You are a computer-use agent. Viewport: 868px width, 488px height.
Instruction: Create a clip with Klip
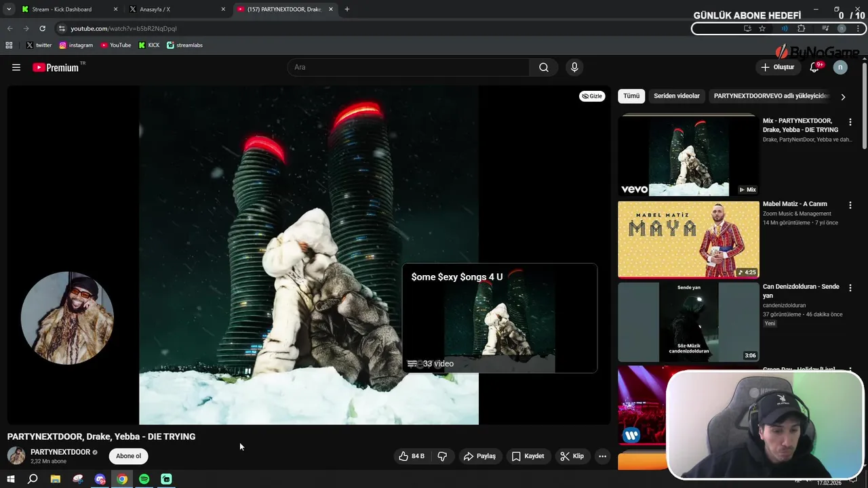(572, 456)
